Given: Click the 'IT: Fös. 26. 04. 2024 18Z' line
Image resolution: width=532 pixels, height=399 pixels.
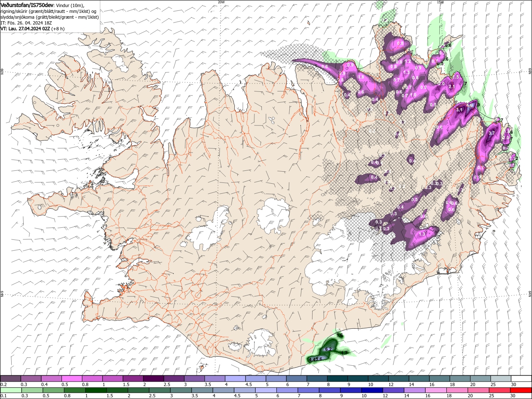Looking at the screenshot, I should 26,23.
